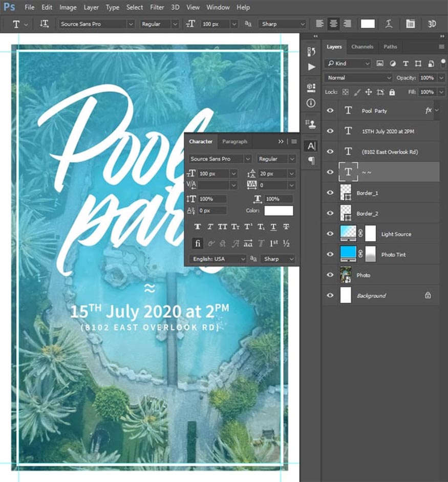Image resolution: width=448 pixels, height=482 pixels.
Task: Switch to the Channels tab
Action: click(x=362, y=47)
